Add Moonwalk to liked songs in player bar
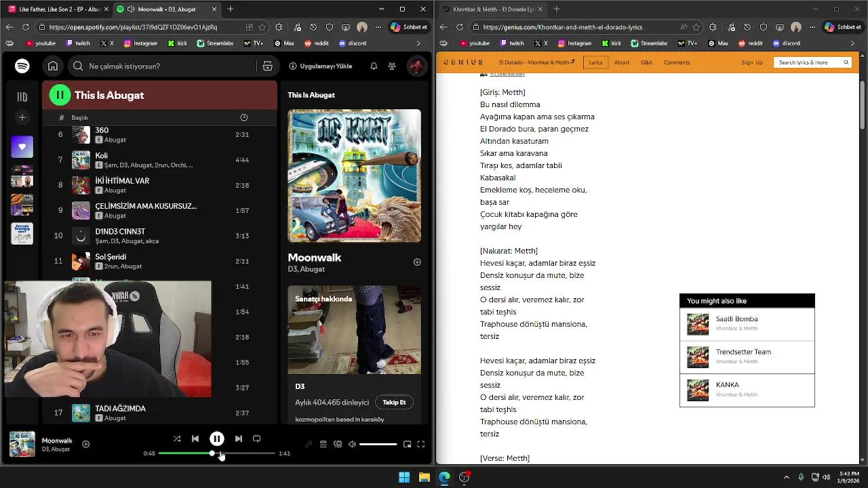This screenshot has width=868, height=488. [85, 444]
